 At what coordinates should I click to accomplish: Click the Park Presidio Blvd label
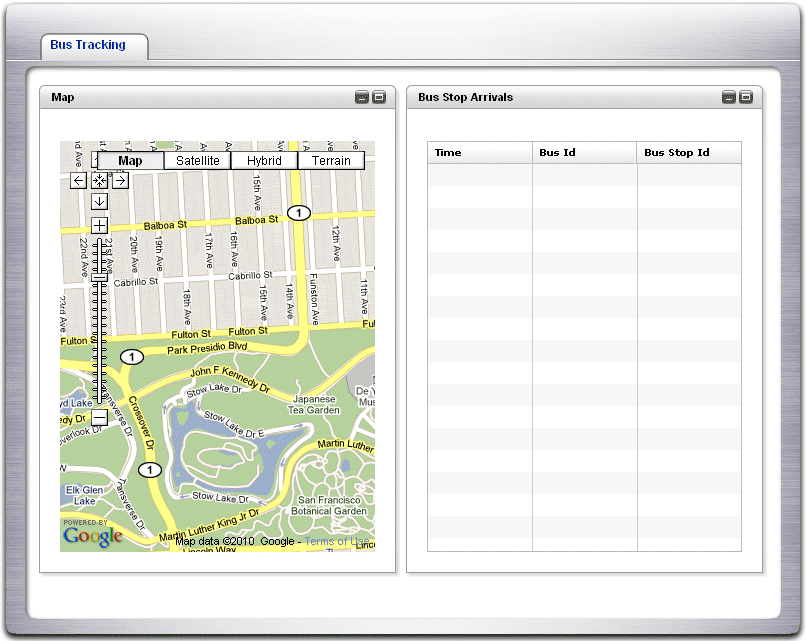(207, 348)
